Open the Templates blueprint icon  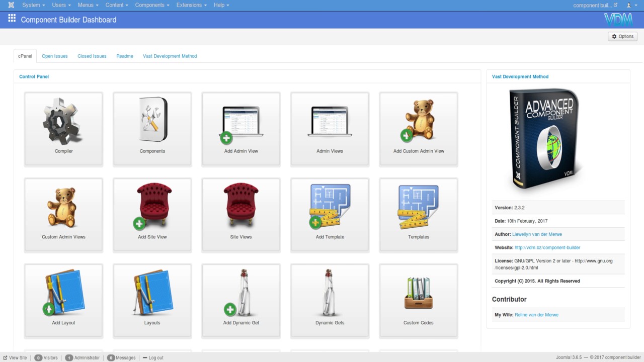(x=419, y=206)
